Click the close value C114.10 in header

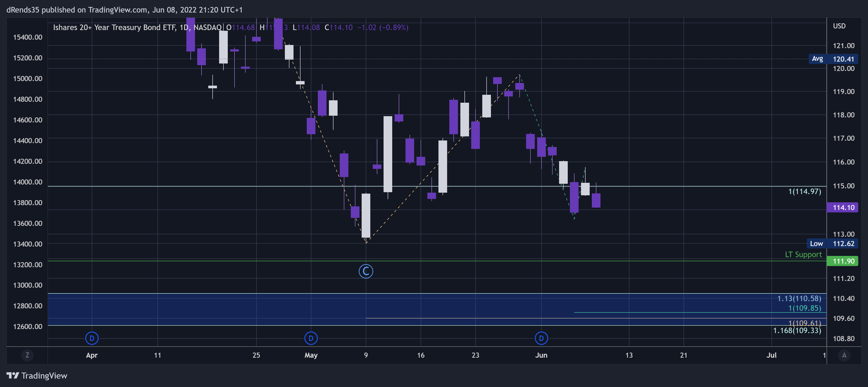[338, 27]
